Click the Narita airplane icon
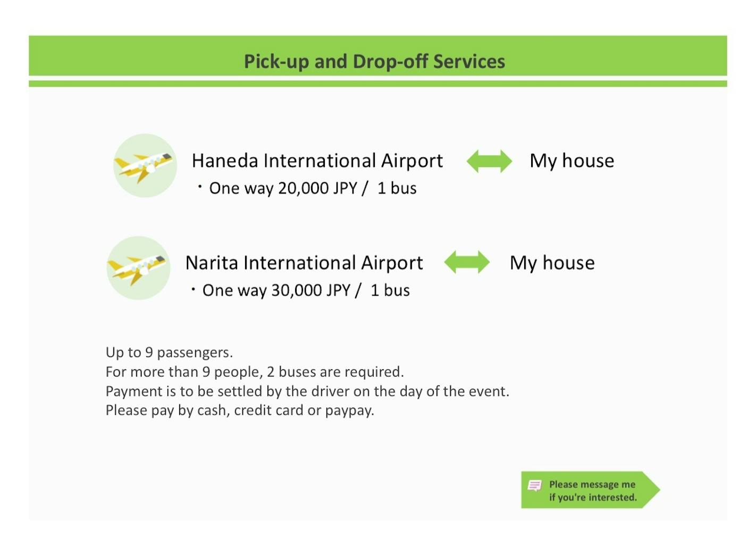756x544 pixels. 138,267
